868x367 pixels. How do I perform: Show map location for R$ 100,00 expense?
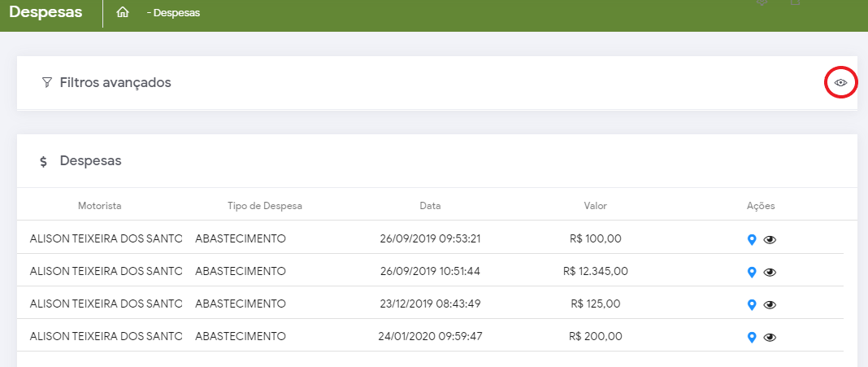tap(752, 239)
